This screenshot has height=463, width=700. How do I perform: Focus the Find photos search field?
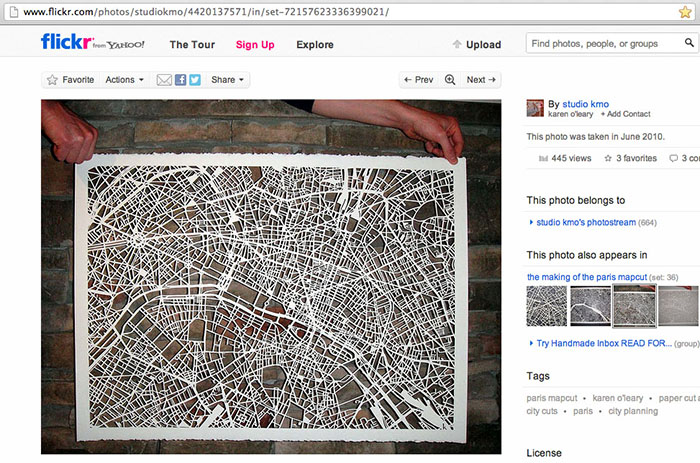tap(605, 44)
